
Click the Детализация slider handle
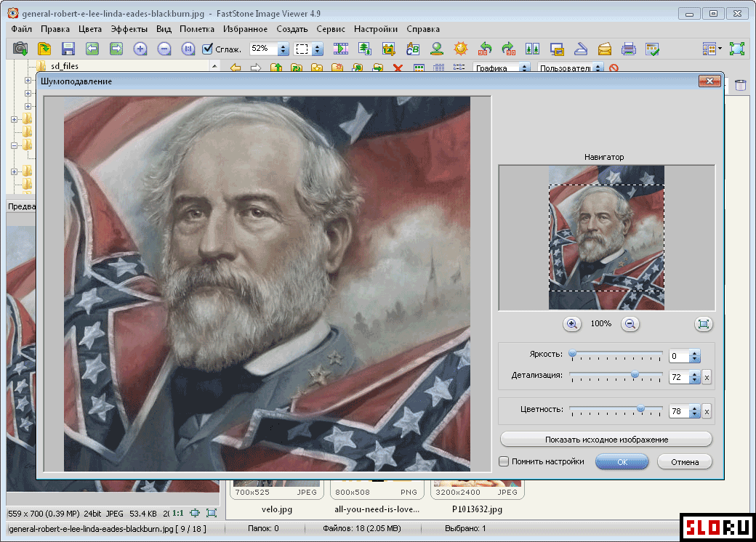point(635,374)
